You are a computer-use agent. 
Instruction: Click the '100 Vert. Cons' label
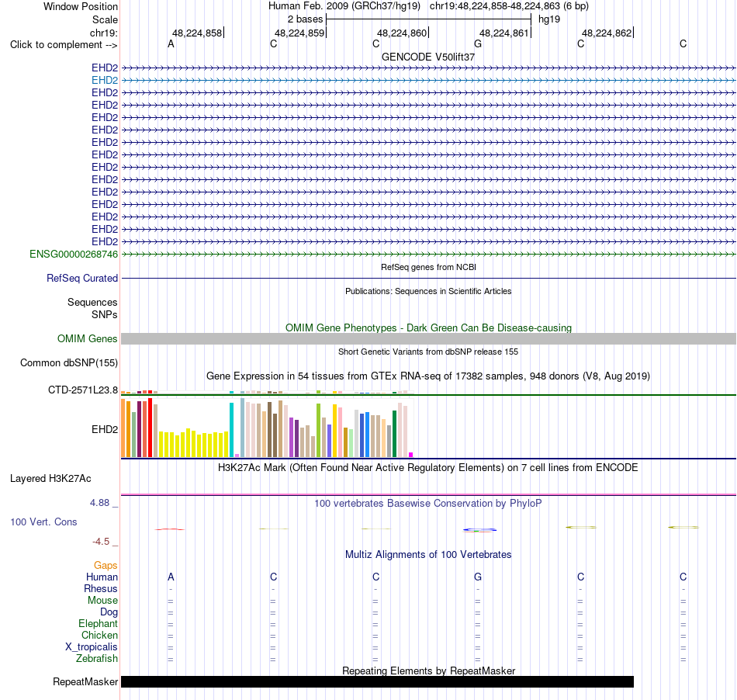43,522
